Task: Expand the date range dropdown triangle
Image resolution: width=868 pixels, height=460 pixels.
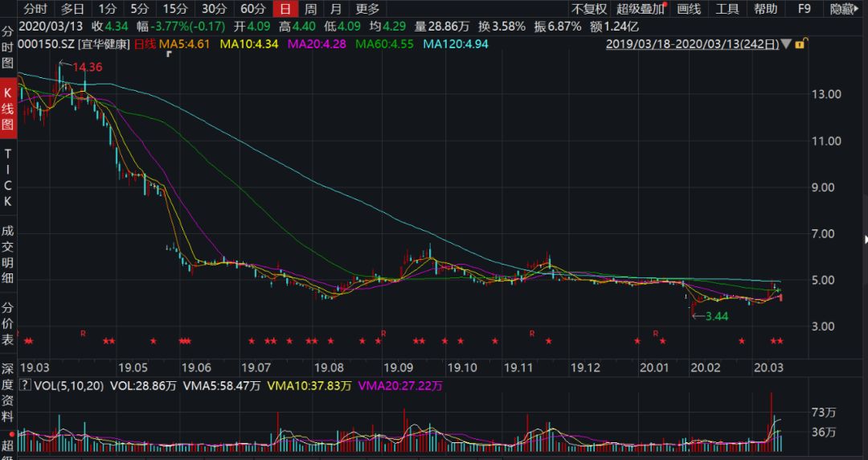Action: (x=785, y=43)
